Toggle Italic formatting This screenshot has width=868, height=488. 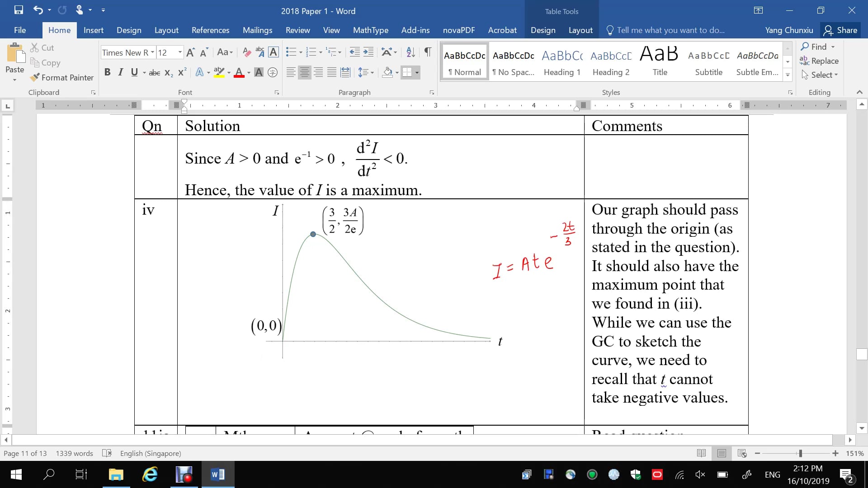pyautogui.click(x=120, y=72)
